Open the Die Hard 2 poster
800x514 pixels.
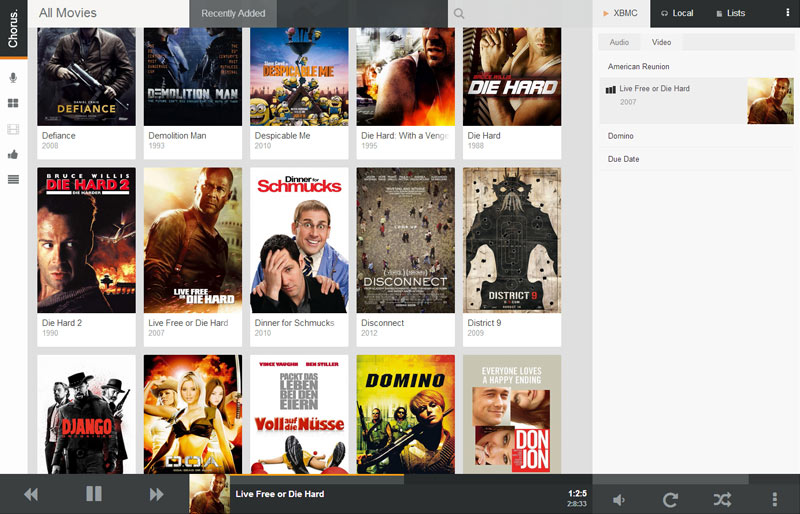86,240
